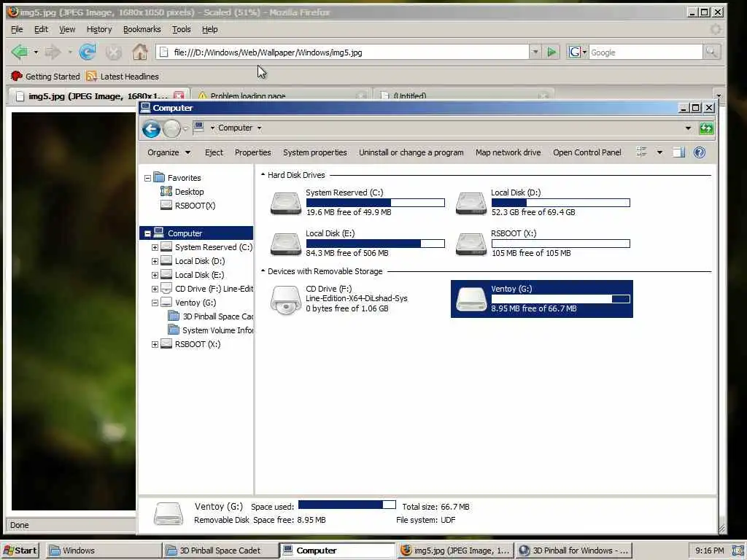Click Properties in the Explorer toolbar
The width and height of the screenshot is (747, 560).
tap(253, 152)
